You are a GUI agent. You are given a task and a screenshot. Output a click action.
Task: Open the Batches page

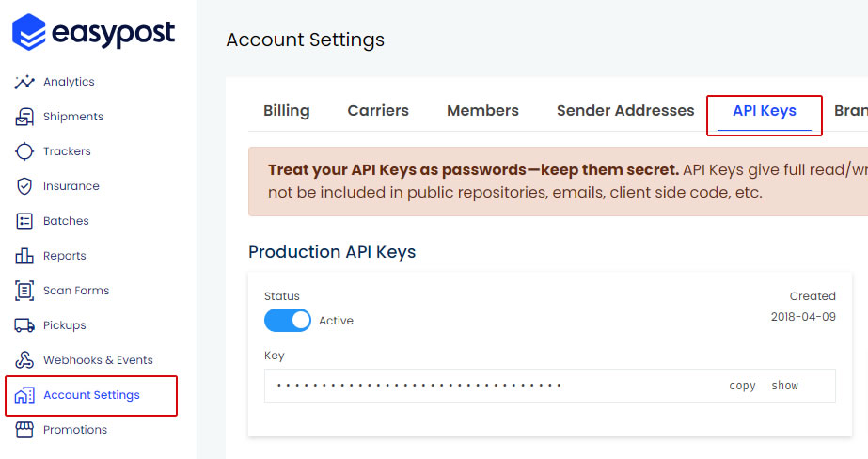66,221
